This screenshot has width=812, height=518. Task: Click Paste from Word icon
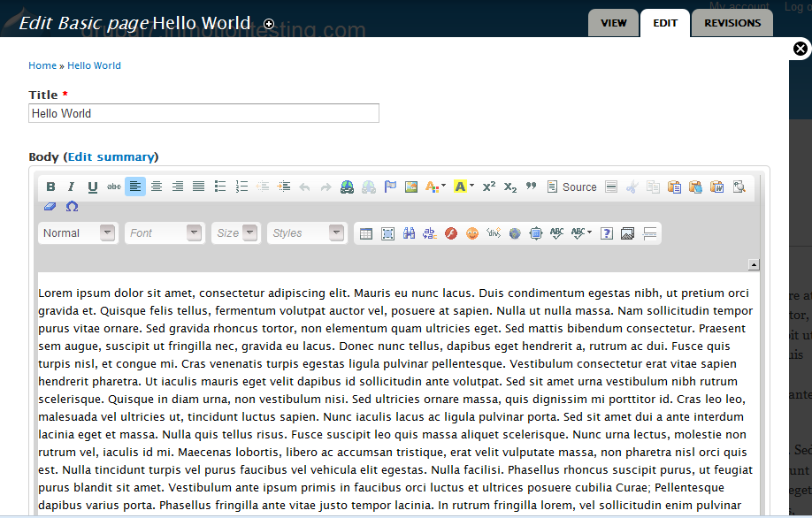pos(717,187)
